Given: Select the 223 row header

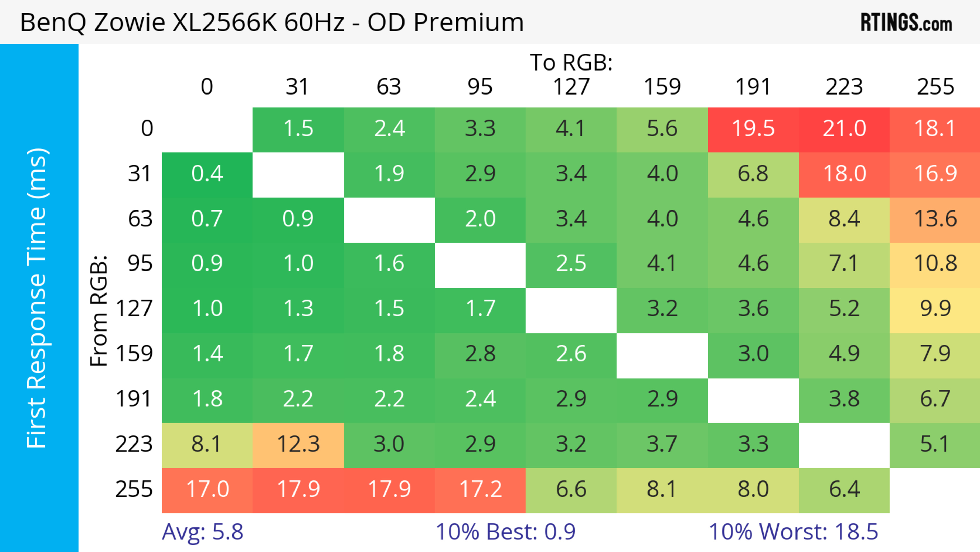Looking at the screenshot, I should 134,444.
